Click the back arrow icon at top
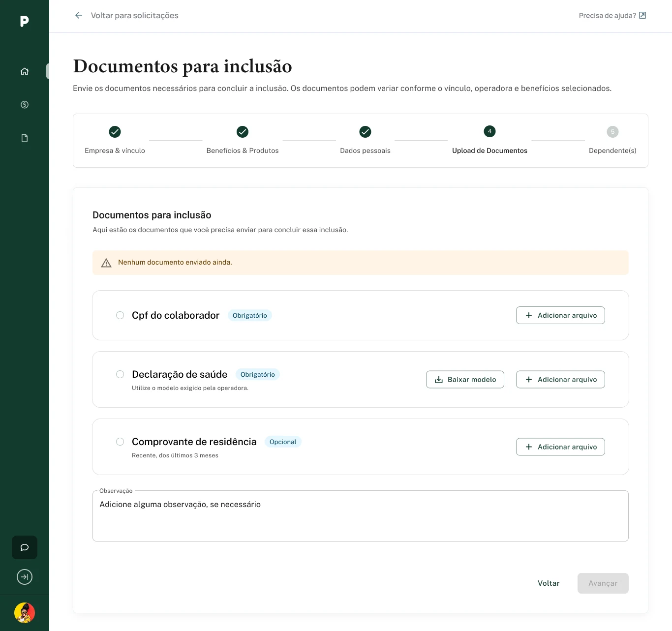This screenshot has height=631, width=672. pos(79,15)
